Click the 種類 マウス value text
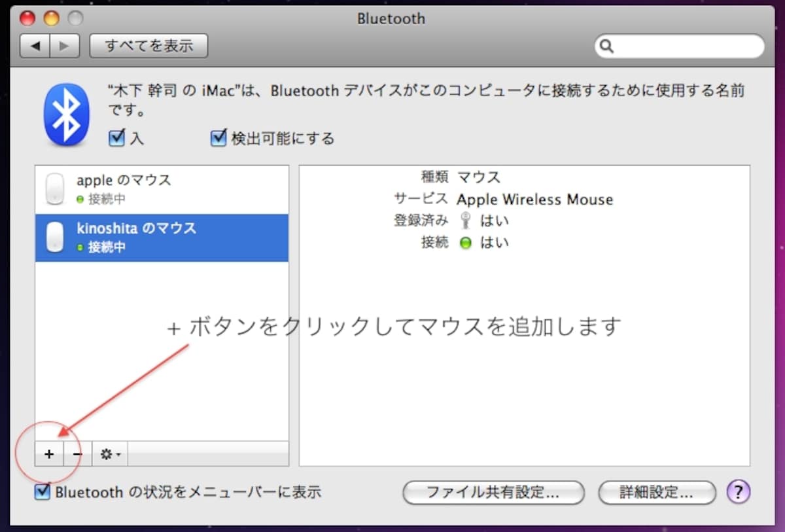785x532 pixels. [x=479, y=177]
